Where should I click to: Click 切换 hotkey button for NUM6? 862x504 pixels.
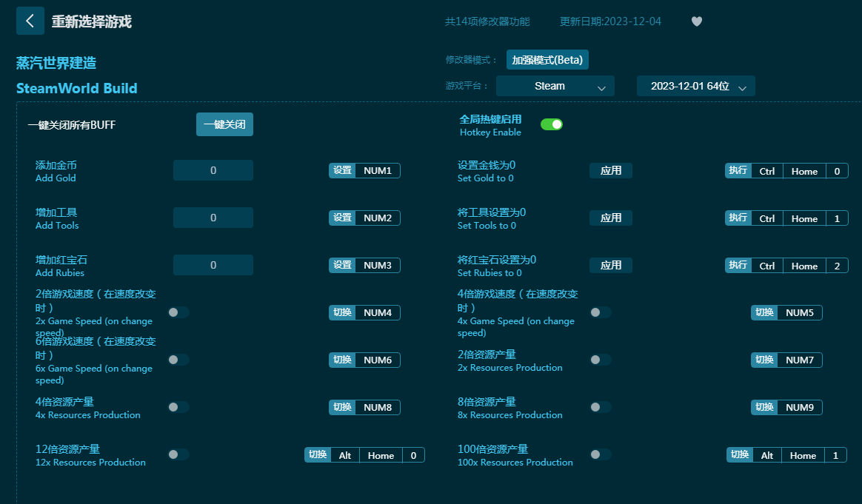342,360
